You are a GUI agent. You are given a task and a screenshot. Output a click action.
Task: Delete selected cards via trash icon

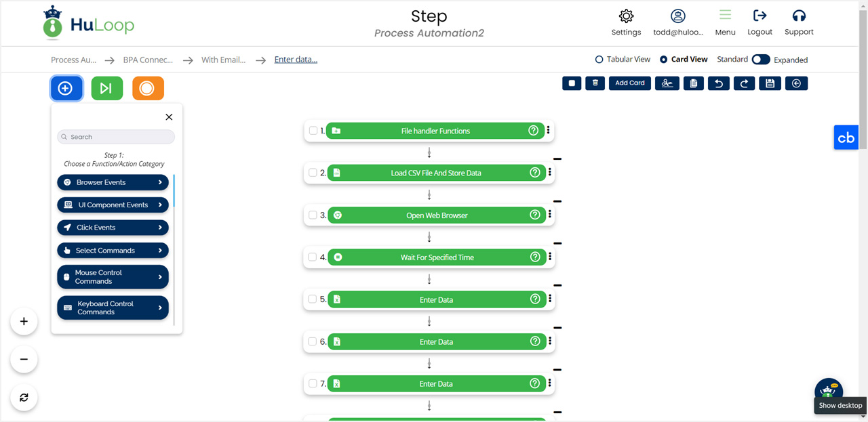click(595, 83)
